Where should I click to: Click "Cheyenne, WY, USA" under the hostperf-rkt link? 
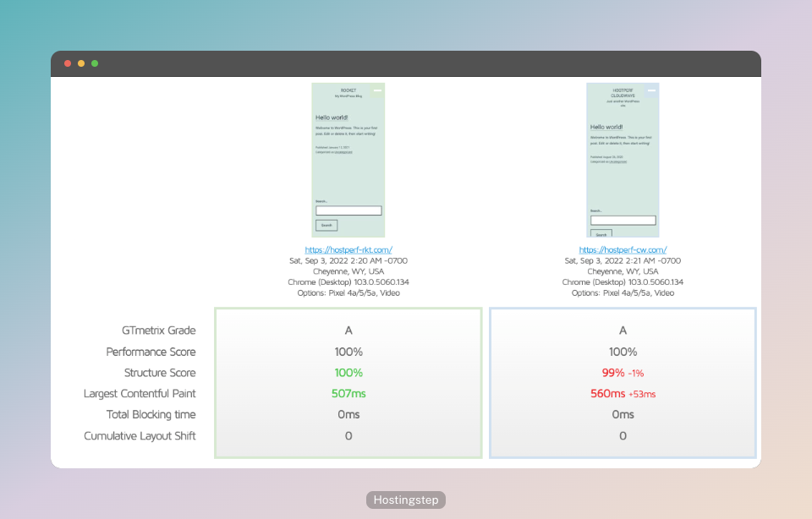tap(348, 271)
